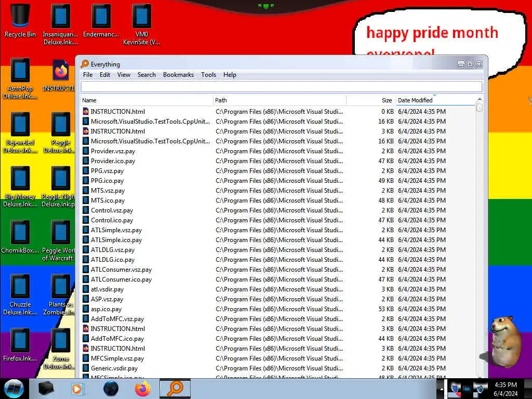Select the Plants vs Zombies desktop shortcut

[59, 295]
